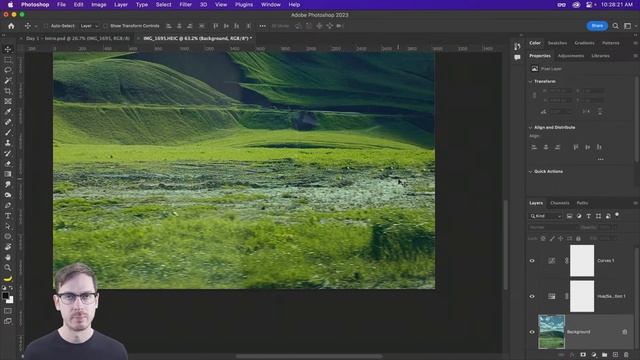
Task: Click the foreground color swatch
Action: pyautogui.click(x=5, y=296)
